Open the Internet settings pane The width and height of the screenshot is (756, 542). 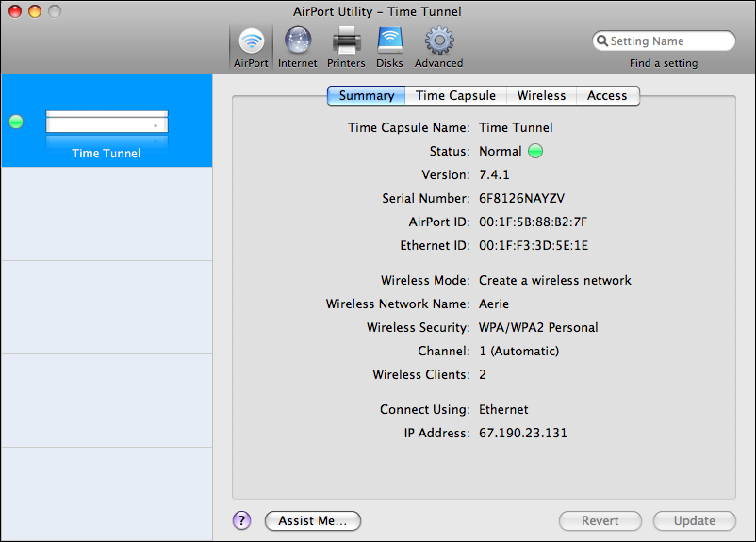coord(298,48)
